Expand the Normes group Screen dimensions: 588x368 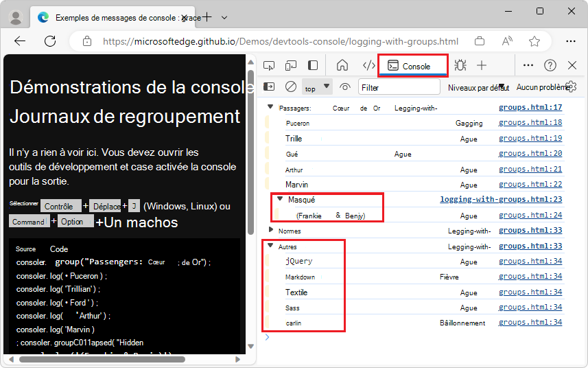pos(271,229)
